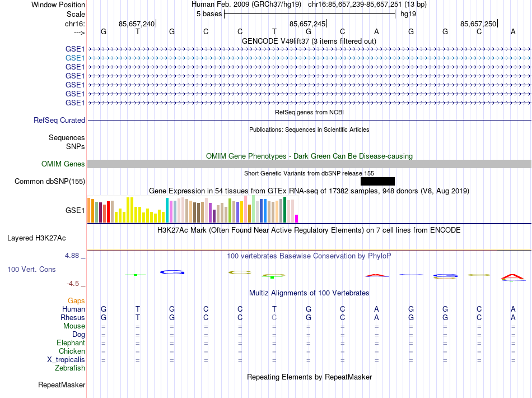Click the Window Position track label
This screenshot has height=398, width=532.
[x=58, y=4]
